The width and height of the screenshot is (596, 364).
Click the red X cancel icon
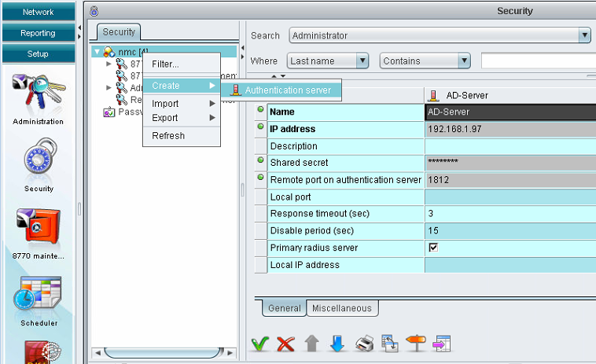tap(286, 344)
